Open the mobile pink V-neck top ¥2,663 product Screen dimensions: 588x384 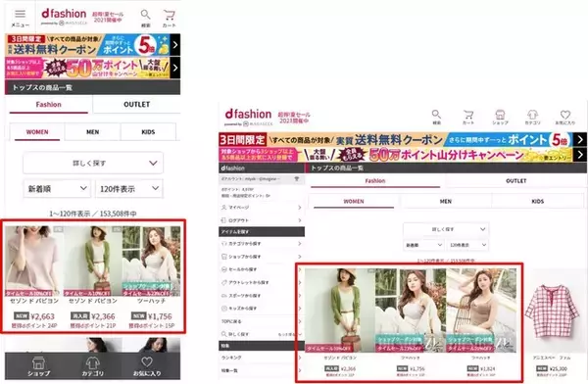coord(34,277)
